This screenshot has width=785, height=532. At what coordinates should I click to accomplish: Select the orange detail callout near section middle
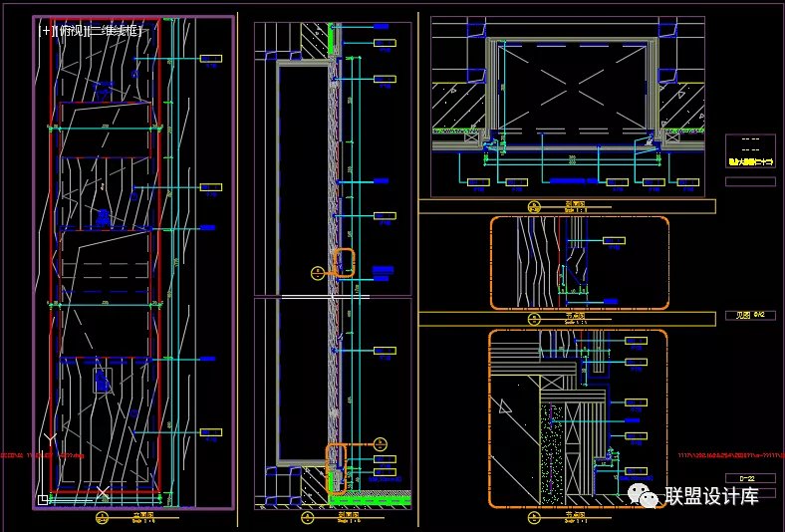tap(344, 263)
